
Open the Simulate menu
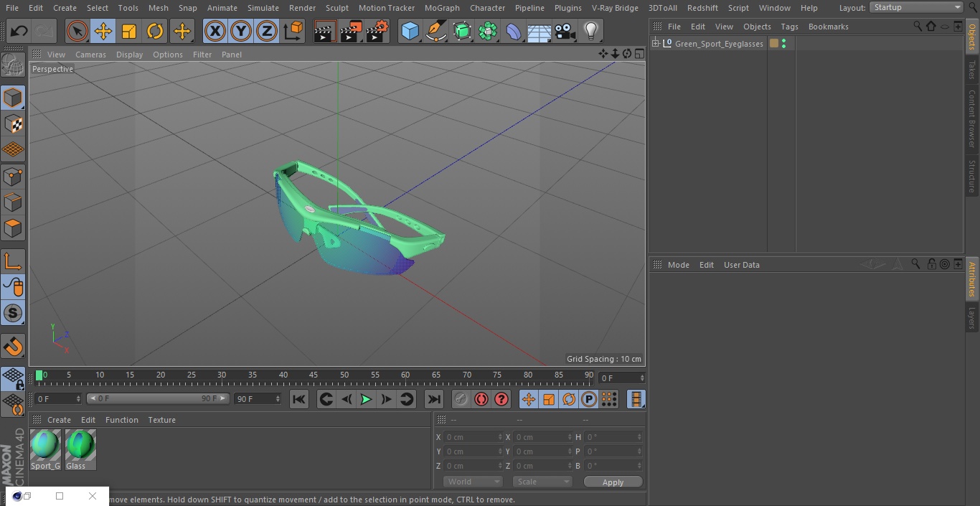click(x=263, y=8)
